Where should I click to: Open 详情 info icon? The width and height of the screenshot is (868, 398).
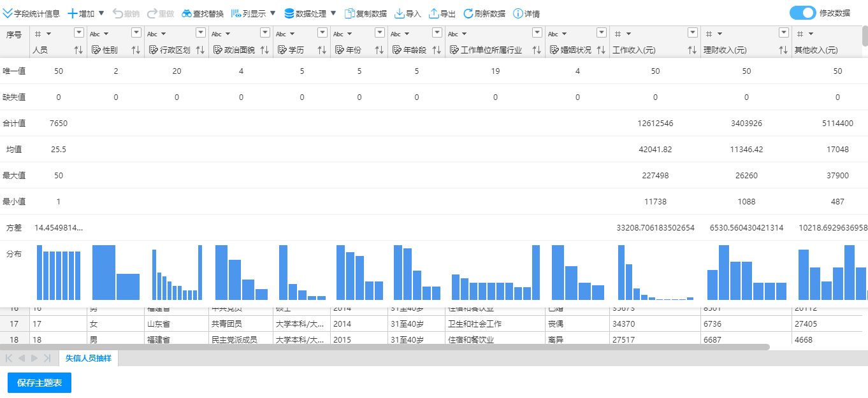pos(518,13)
